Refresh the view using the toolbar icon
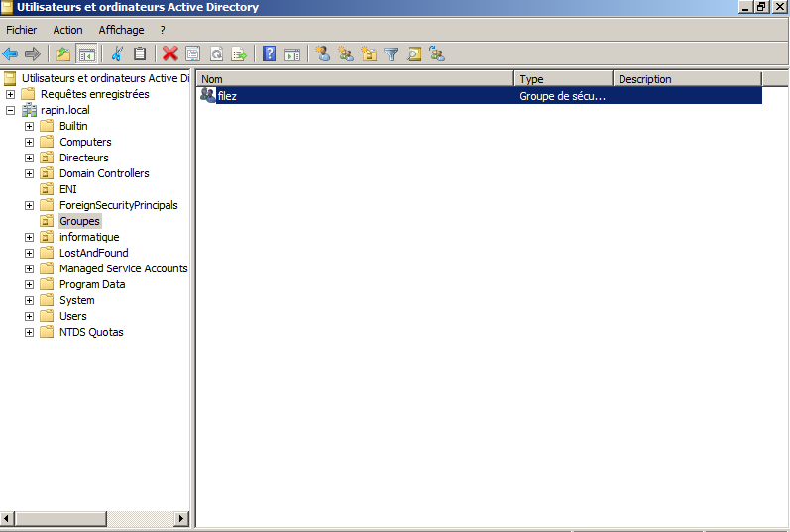The height and width of the screenshot is (532, 790). tap(217, 53)
